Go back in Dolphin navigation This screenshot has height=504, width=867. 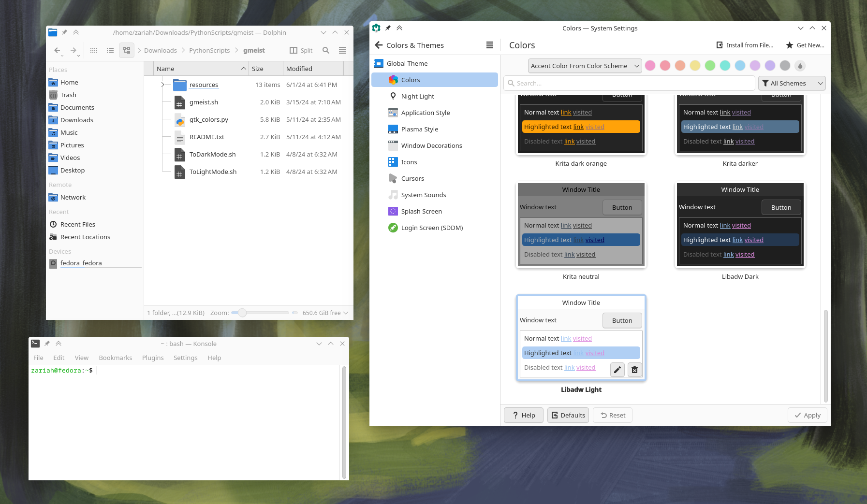pyautogui.click(x=58, y=50)
